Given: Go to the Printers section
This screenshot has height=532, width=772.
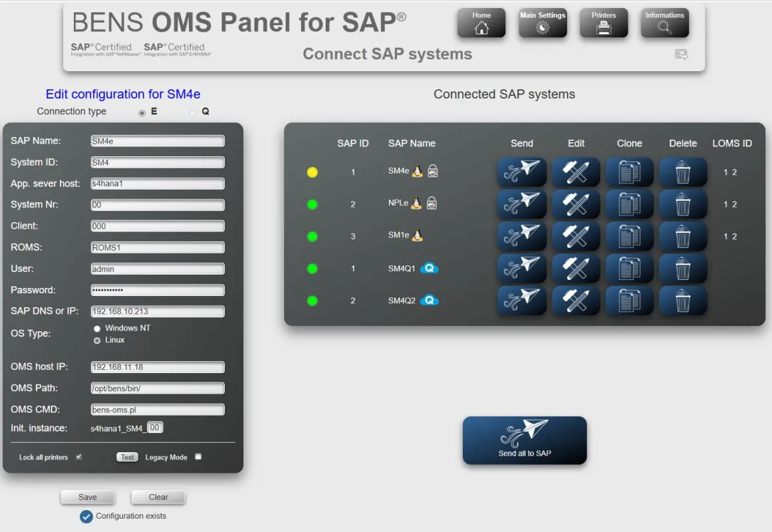Looking at the screenshot, I should (x=604, y=23).
